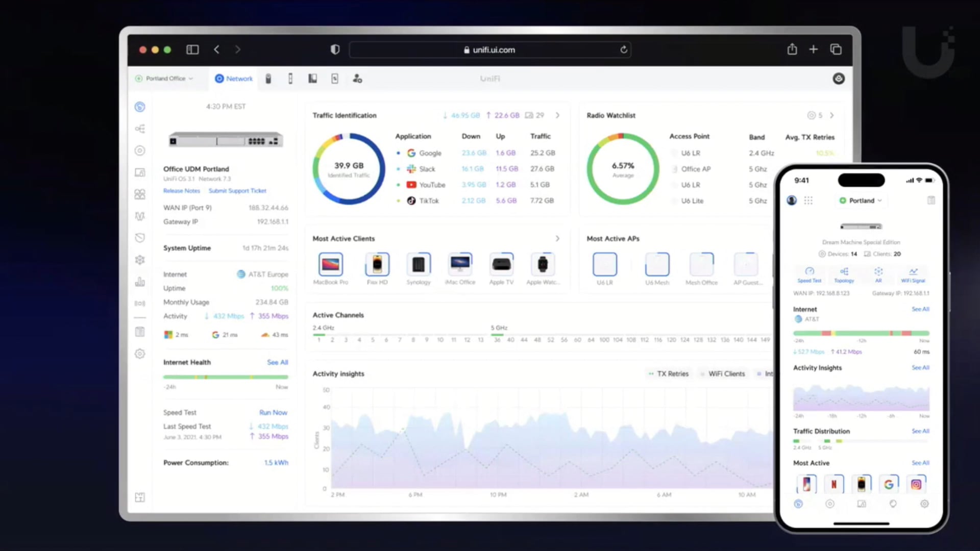Tap WiFi Signal icon on phone

tap(913, 274)
